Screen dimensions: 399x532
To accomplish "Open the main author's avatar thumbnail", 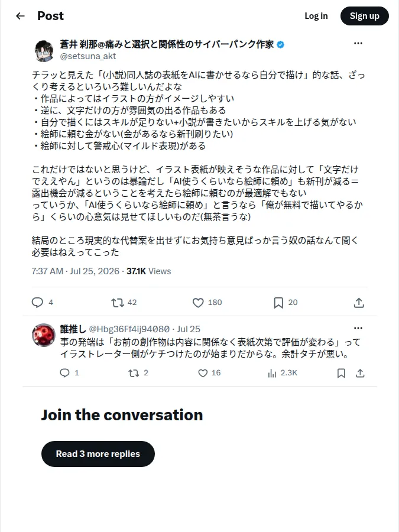I will 44,51.
